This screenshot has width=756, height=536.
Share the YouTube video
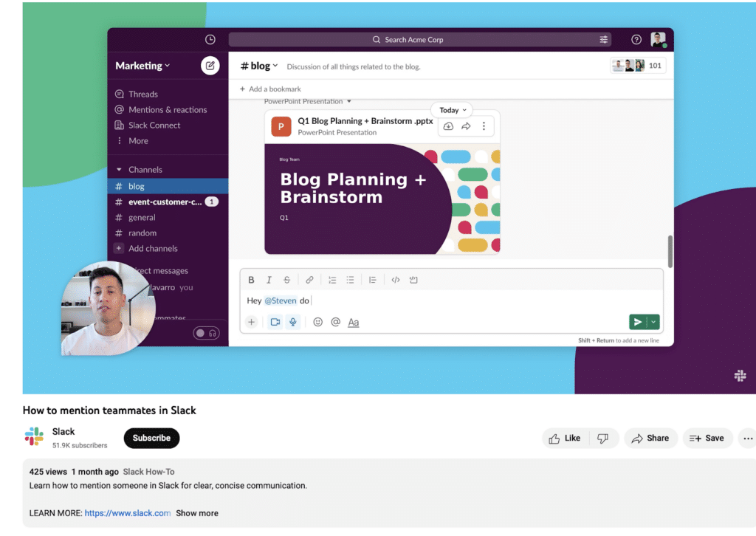point(650,438)
